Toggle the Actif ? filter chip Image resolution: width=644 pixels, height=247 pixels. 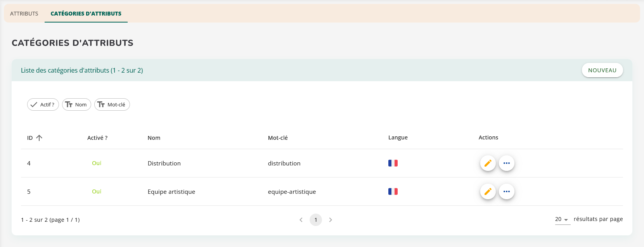pyautogui.click(x=43, y=104)
